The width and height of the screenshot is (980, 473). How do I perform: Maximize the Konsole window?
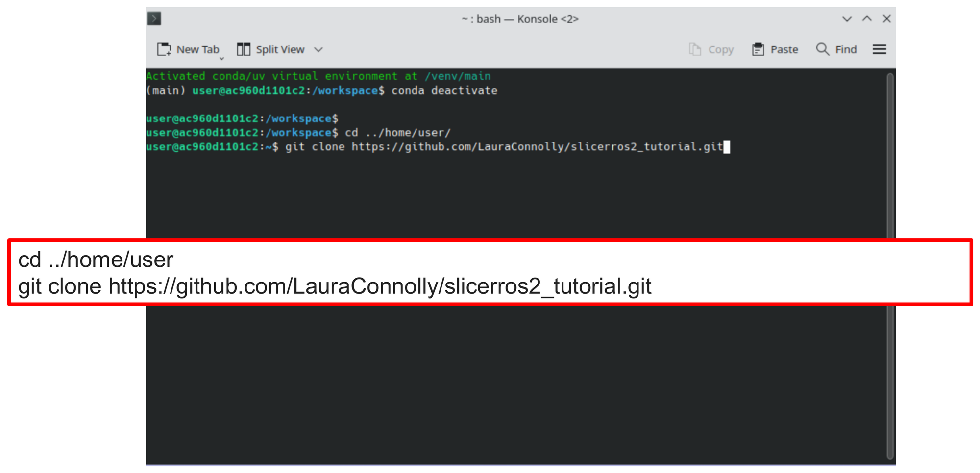point(867,19)
